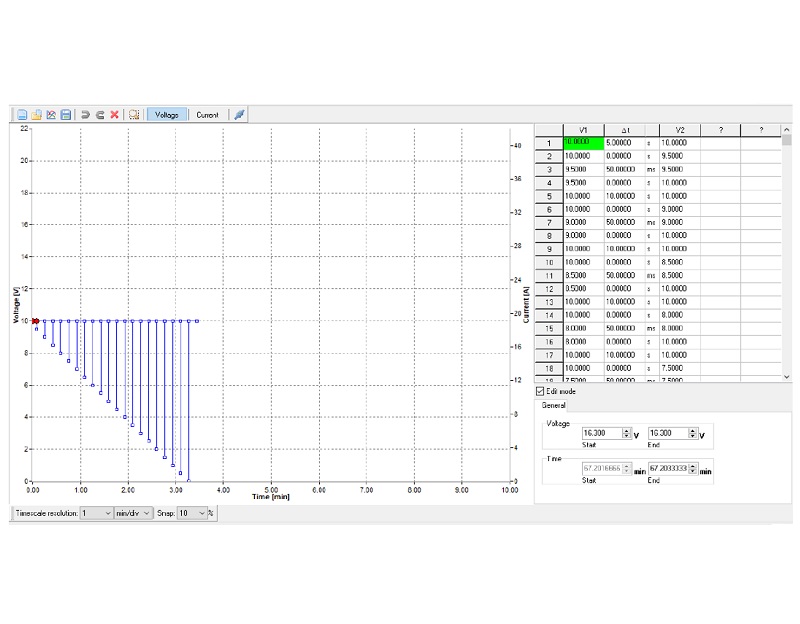This screenshot has width=800, height=624.
Task: Toggle the Current view button
Action: coord(207,115)
